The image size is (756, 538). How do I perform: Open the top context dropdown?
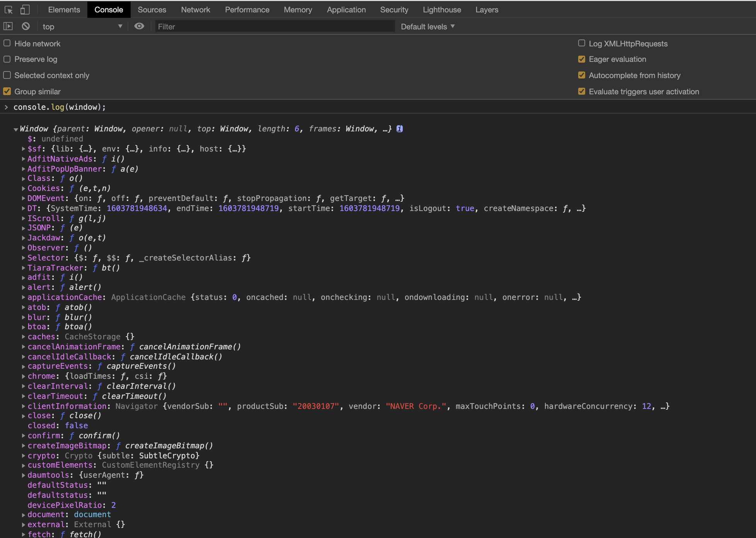(82, 26)
